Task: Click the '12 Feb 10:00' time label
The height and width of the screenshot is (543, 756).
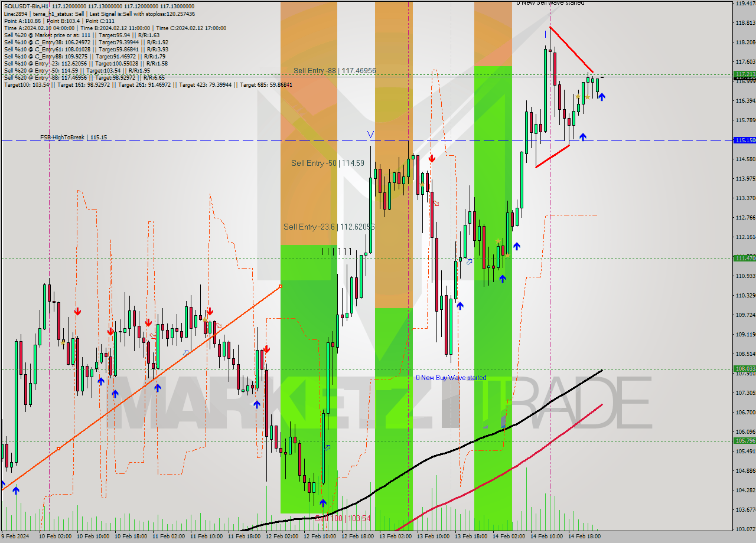Action: (320, 537)
